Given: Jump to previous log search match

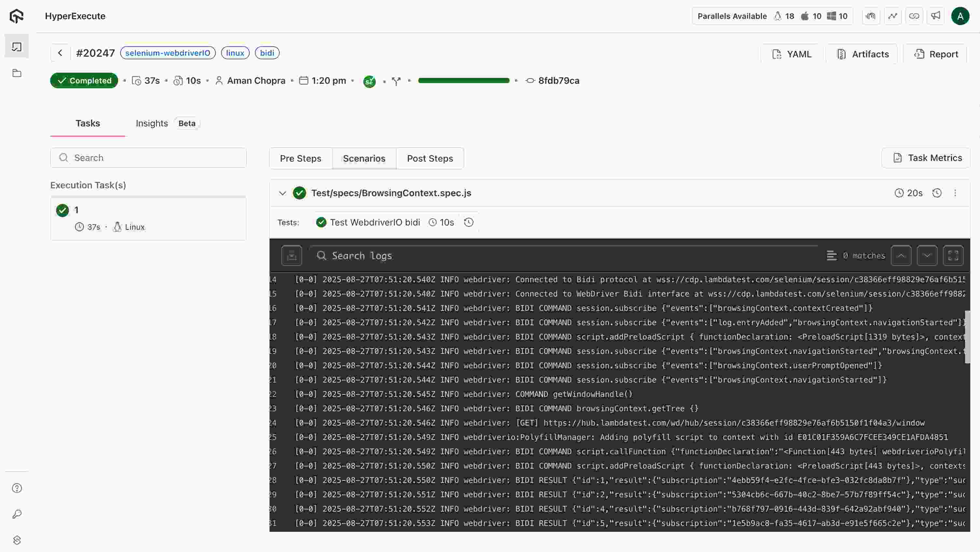Looking at the screenshot, I should 901,255.
